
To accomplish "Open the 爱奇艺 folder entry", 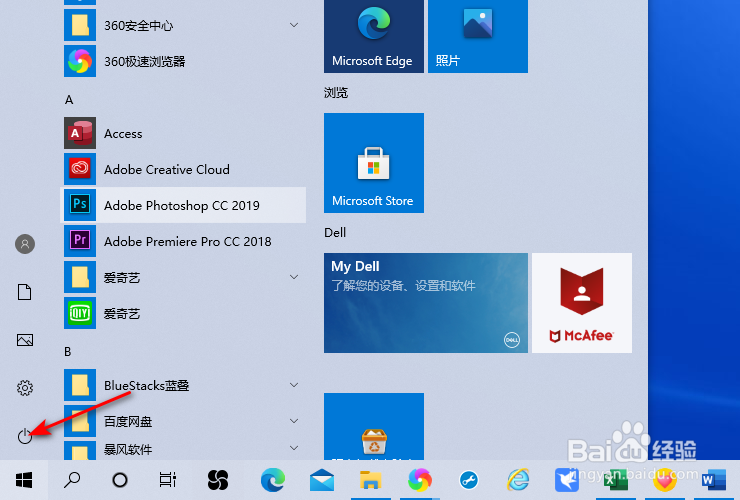I will point(183,277).
